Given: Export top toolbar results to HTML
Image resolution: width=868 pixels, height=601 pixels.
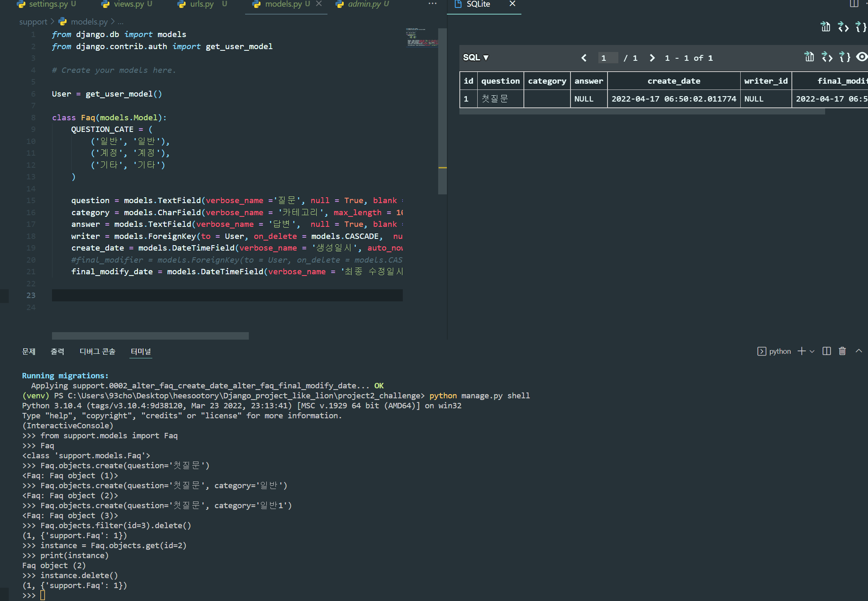Looking at the screenshot, I should pos(843,27).
